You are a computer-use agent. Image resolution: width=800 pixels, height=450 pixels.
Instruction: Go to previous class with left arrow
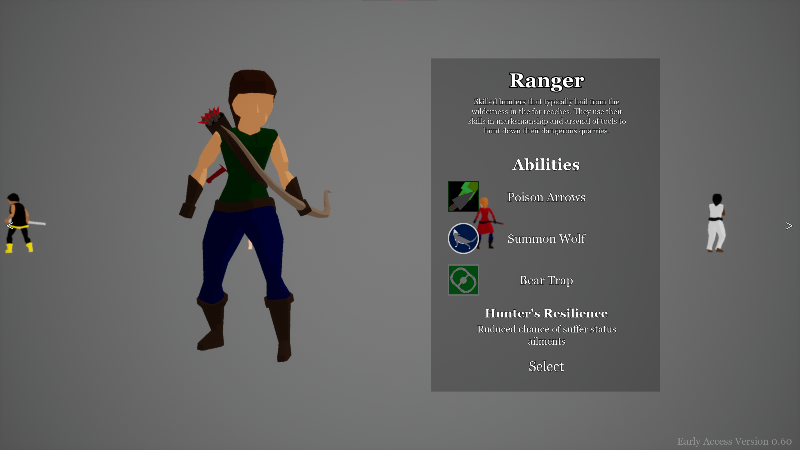pos(10,226)
